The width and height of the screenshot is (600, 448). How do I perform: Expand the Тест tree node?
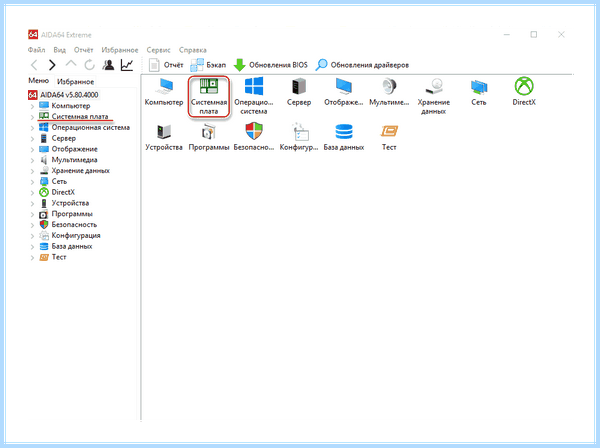coord(33,257)
